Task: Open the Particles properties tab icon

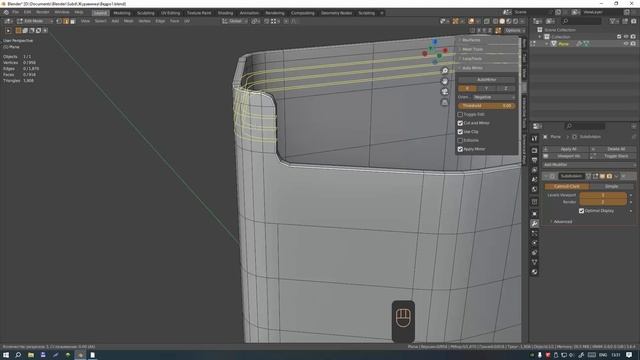Action: [534, 233]
